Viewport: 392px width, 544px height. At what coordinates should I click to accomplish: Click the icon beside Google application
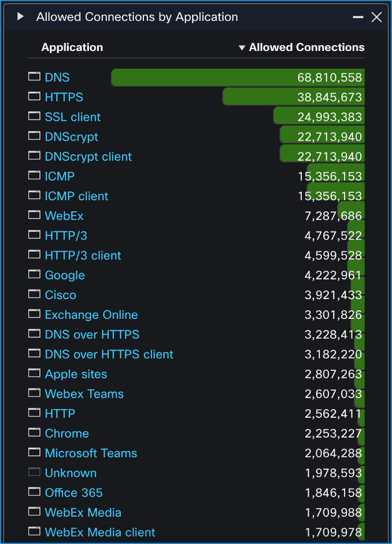[35, 275]
